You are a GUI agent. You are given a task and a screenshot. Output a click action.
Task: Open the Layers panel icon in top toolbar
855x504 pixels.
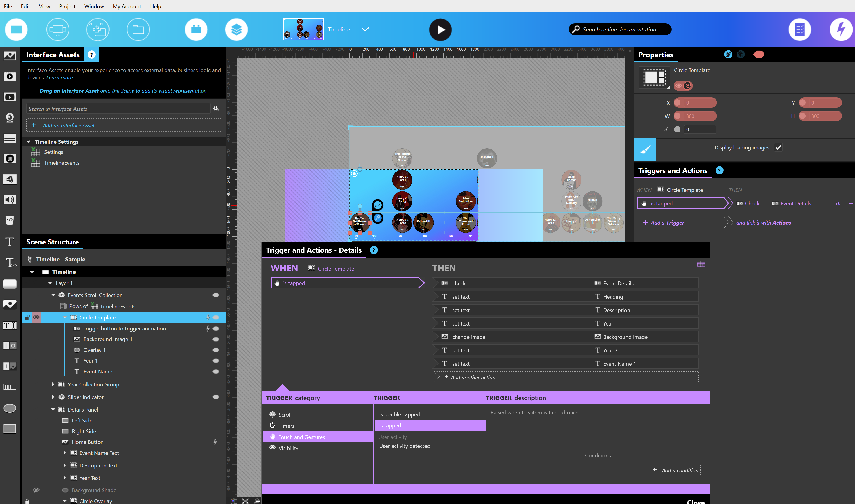coord(236,29)
